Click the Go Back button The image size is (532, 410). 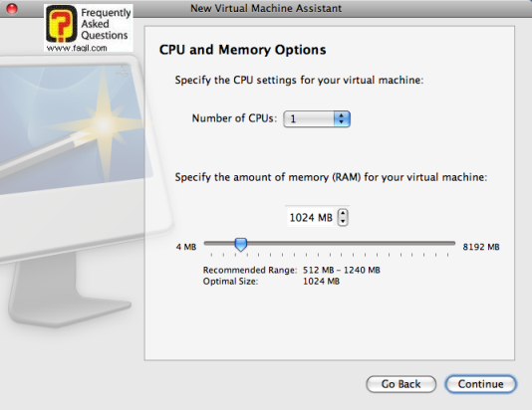pyautogui.click(x=401, y=384)
